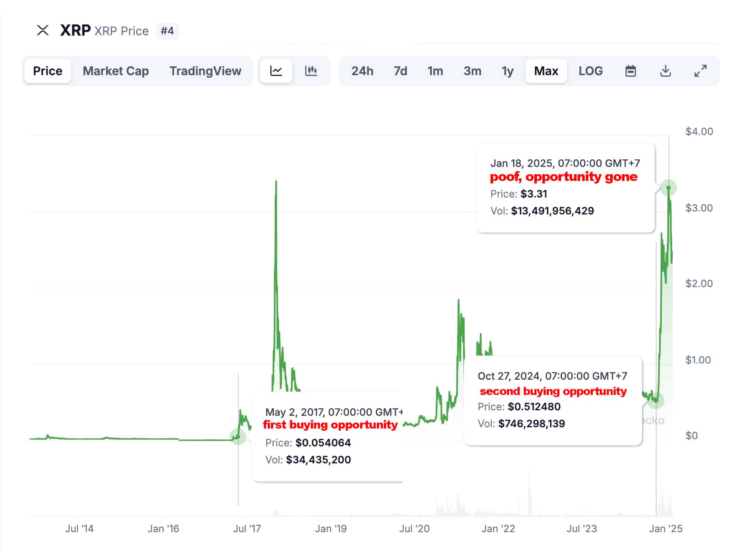Click the $3.31 price value in tooltip
The height and width of the screenshot is (553, 756).
533,194
